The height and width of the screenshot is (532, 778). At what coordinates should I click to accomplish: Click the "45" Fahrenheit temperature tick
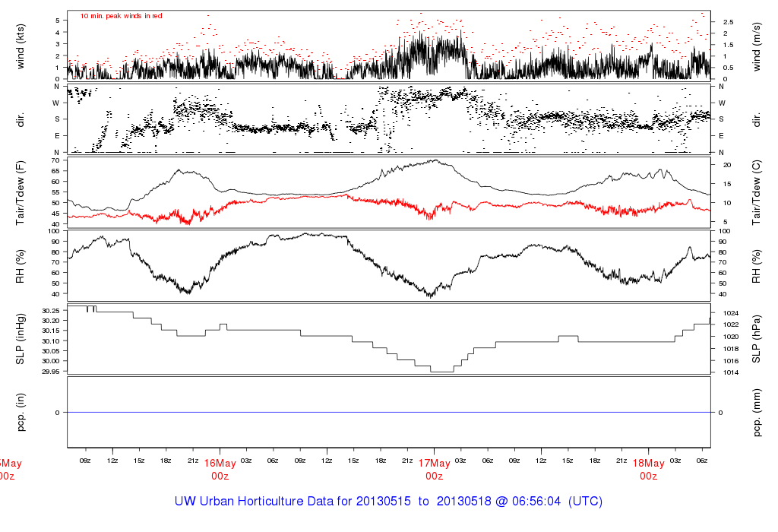click(55, 214)
